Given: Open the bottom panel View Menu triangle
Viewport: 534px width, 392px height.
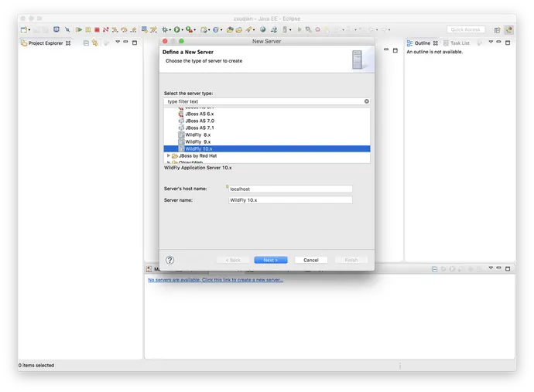Looking at the screenshot, I should pyautogui.click(x=491, y=268).
